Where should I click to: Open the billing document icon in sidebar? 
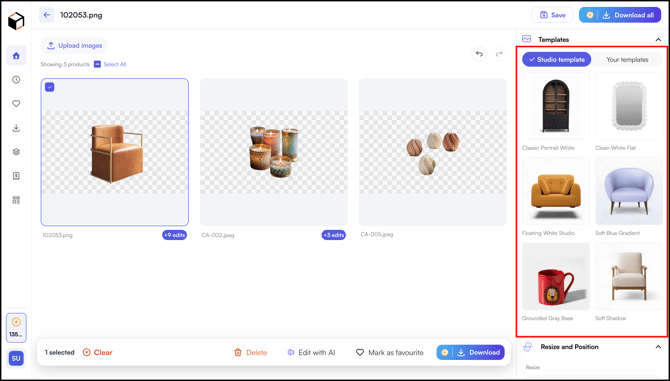pyautogui.click(x=16, y=176)
